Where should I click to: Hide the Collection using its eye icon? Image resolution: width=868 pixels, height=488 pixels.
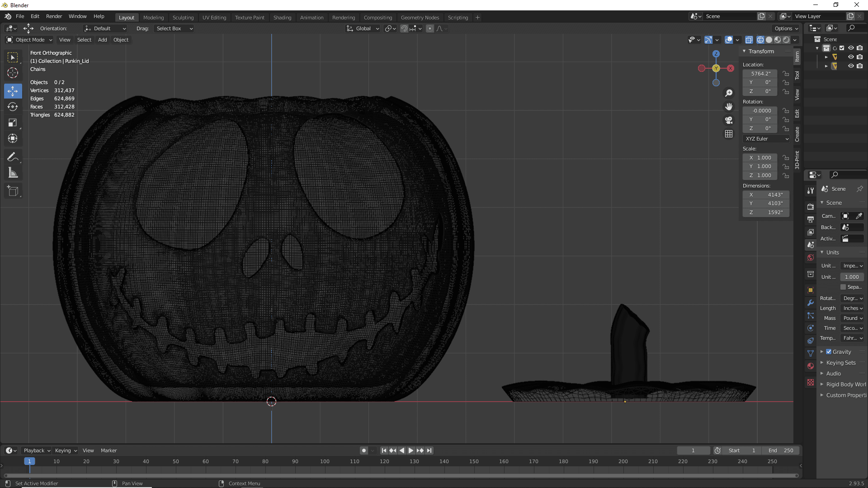[x=851, y=48]
